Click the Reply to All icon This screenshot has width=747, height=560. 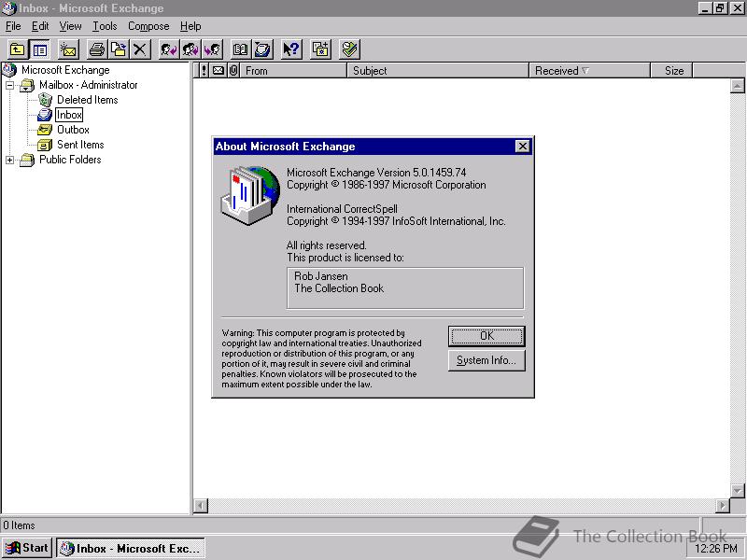tap(190, 49)
